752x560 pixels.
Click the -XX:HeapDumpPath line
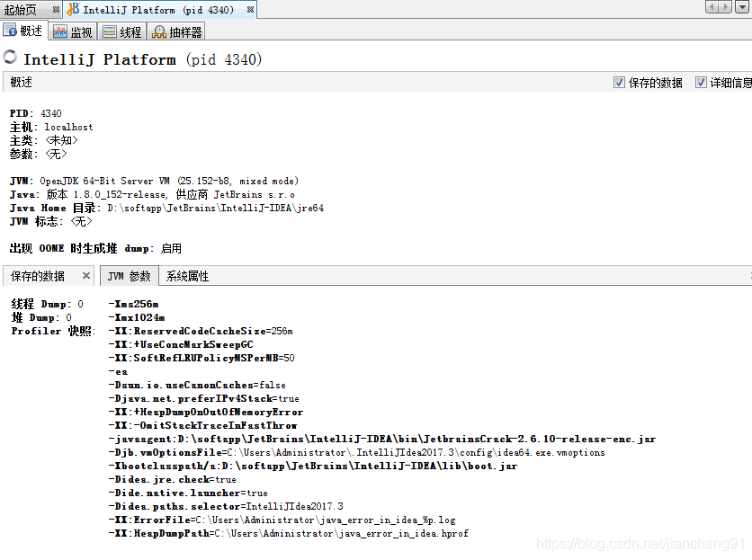(x=288, y=533)
